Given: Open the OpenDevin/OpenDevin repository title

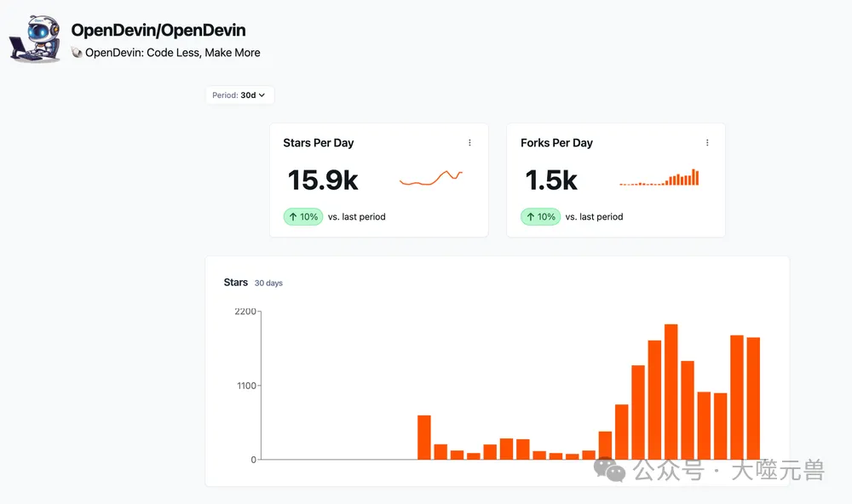Looking at the screenshot, I should pos(158,31).
